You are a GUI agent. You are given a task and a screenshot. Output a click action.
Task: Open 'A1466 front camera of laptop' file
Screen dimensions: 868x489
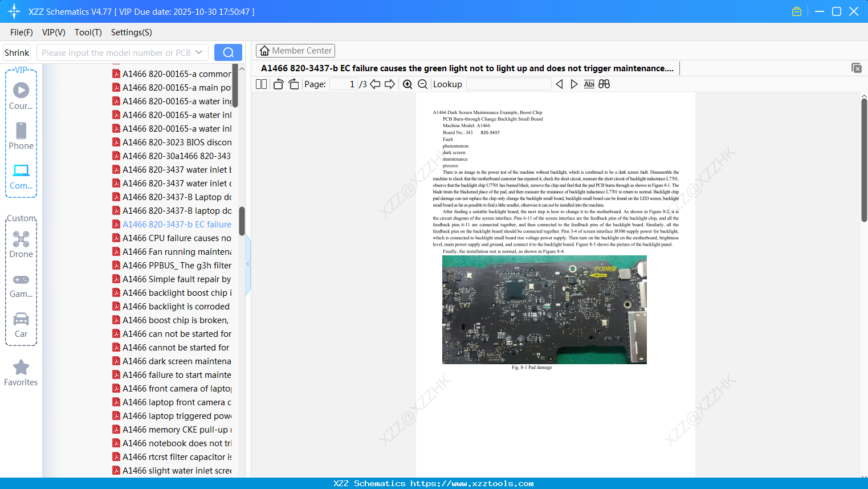point(177,389)
